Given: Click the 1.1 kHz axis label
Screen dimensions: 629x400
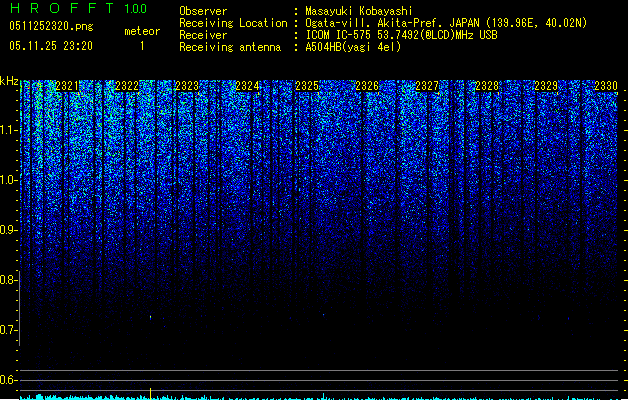Looking at the screenshot, I should click(x=8, y=130).
